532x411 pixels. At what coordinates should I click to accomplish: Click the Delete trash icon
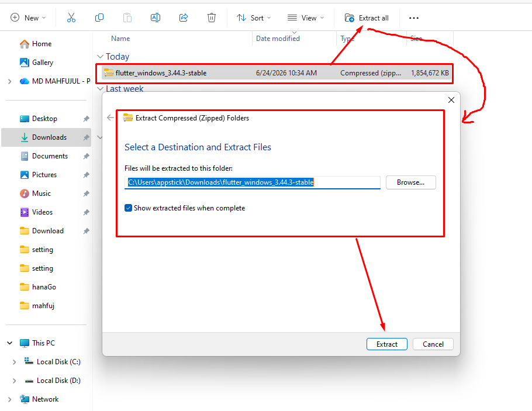coord(212,18)
